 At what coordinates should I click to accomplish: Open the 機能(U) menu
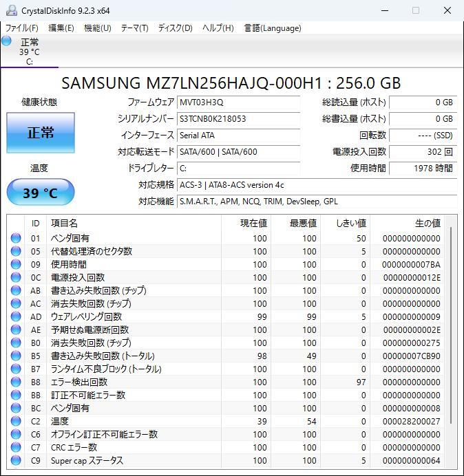click(x=98, y=28)
